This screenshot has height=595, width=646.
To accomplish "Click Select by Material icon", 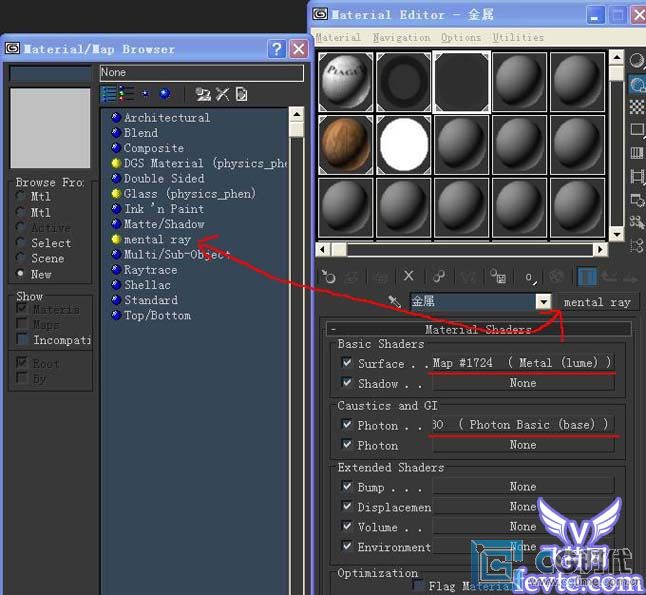I will pyautogui.click(x=637, y=223).
